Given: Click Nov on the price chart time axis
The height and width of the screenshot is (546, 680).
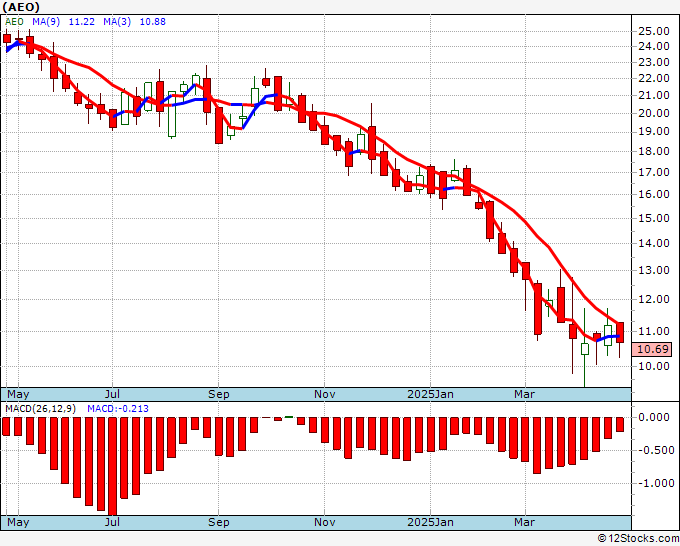Looking at the screenshot, I should (x=325, y=394).
